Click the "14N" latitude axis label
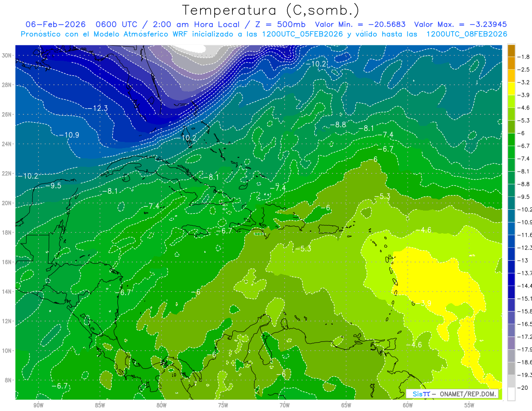 click(x=7, y=292)
